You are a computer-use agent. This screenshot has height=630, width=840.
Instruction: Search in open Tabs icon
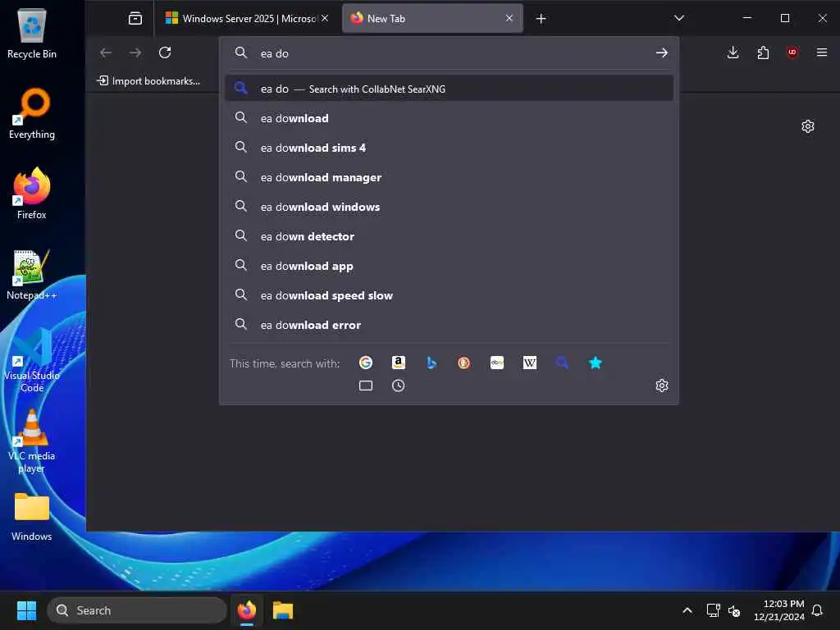point(366,386)
